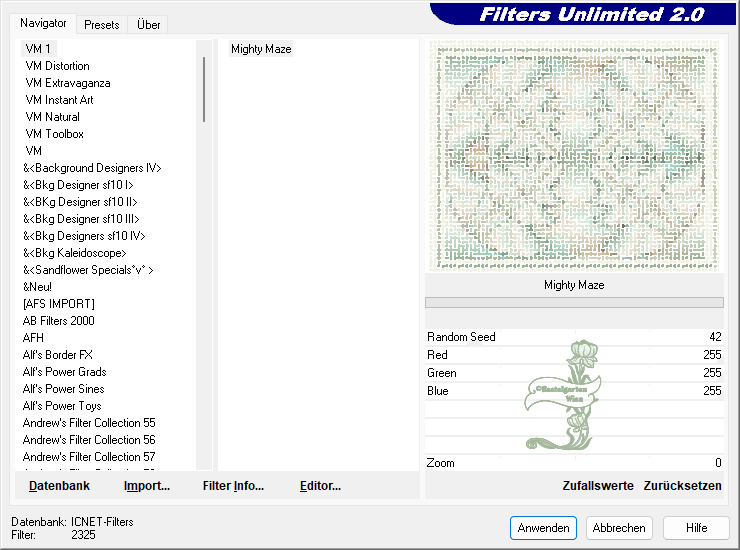Select &<BKg Designer sf10 II>
Image resolution: width=740 pixels, height=550 pixels.
tap(80, 202)
